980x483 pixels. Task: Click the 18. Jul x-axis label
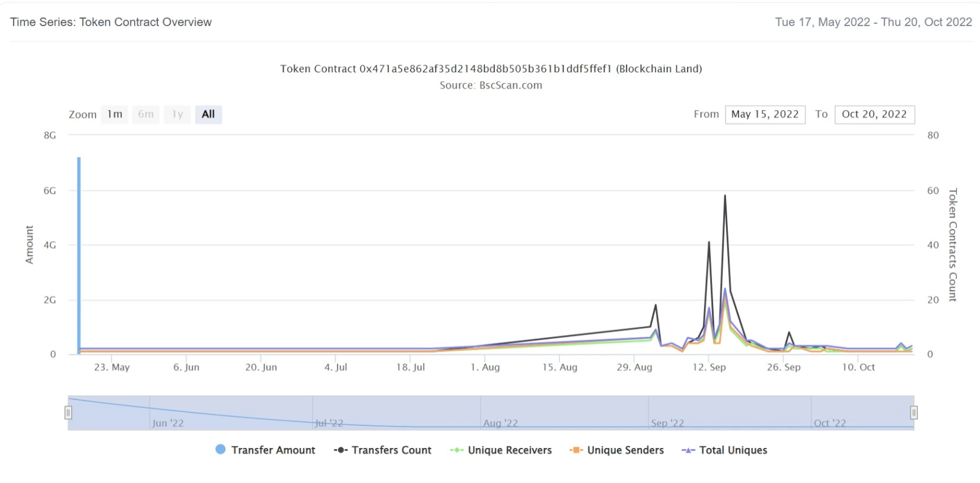[411, 367]
